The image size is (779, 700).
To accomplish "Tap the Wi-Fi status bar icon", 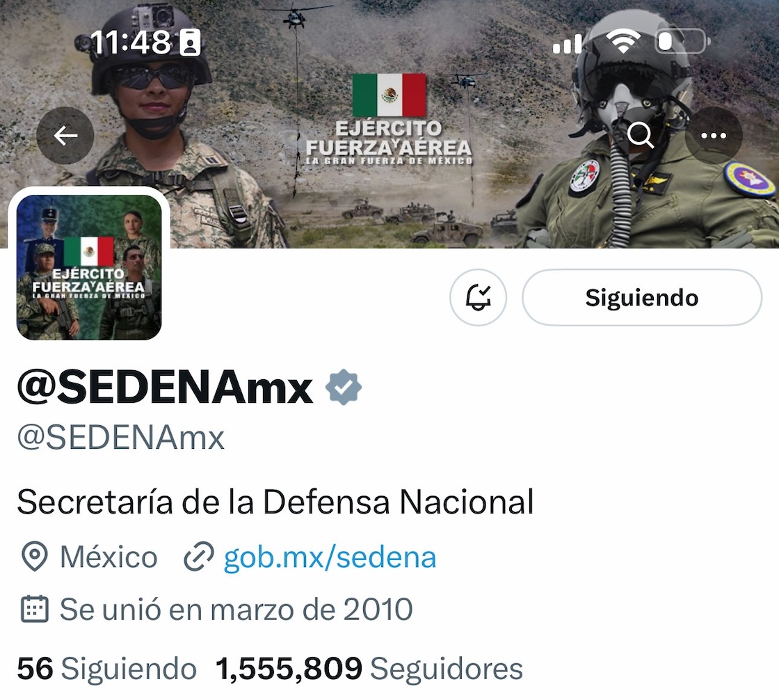I will coord(625,41).
